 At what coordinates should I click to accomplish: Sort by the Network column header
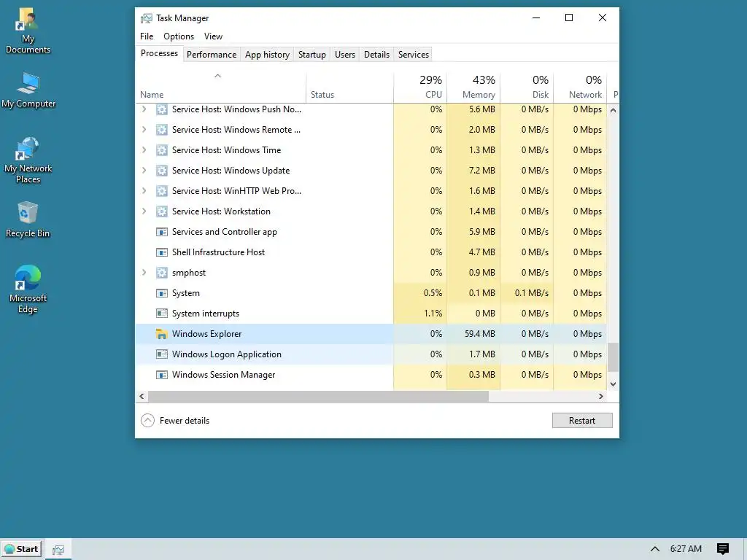[580, 87]
